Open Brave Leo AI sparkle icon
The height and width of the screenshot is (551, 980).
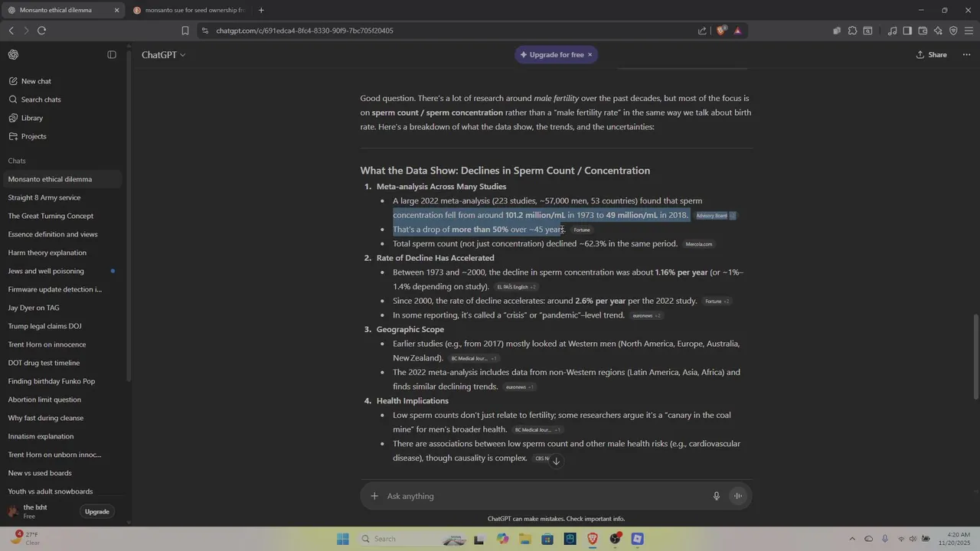[938, 31]
